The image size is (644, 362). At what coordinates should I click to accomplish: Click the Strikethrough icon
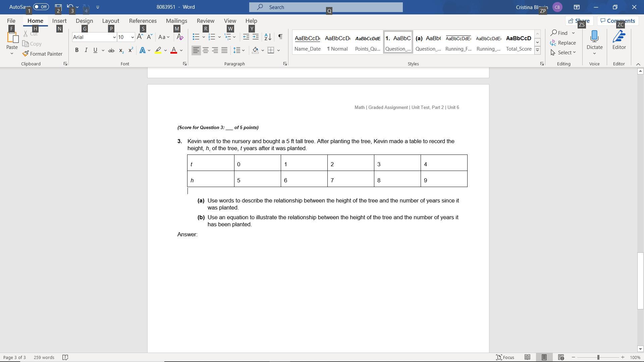point(111,50)
